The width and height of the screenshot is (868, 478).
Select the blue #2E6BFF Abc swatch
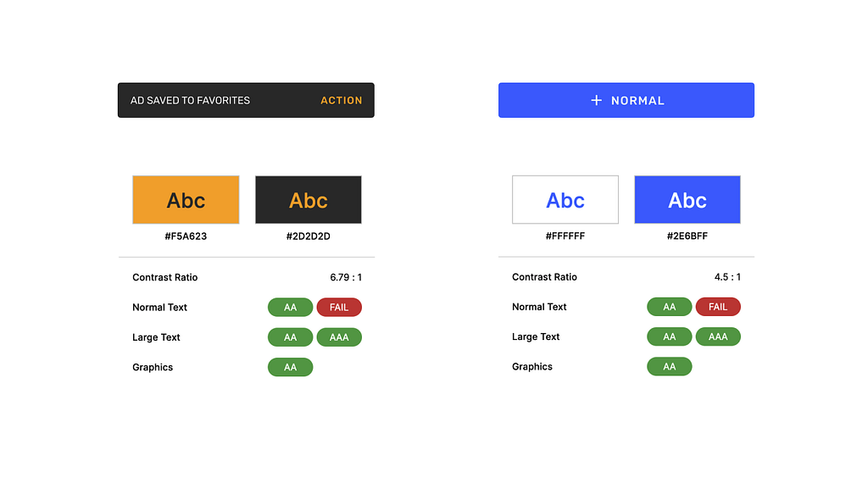pos(687,200)
